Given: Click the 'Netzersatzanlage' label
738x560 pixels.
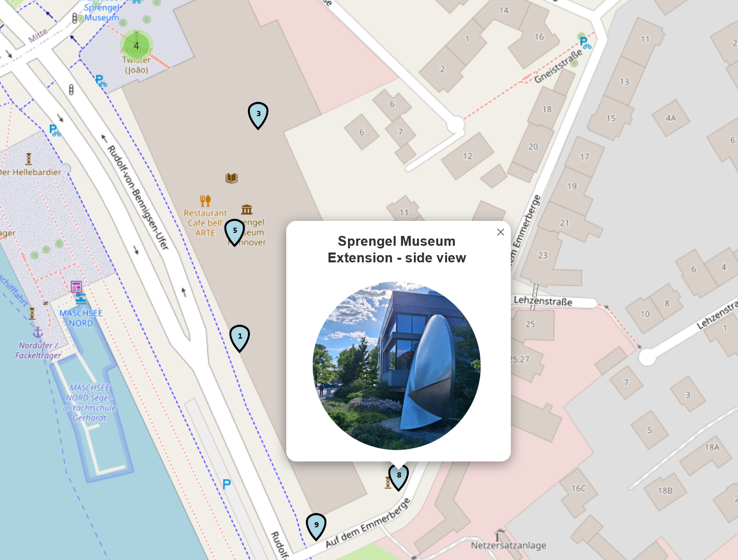Looking at the screenshot, I should pyautogui.click(x=508, y=545).
